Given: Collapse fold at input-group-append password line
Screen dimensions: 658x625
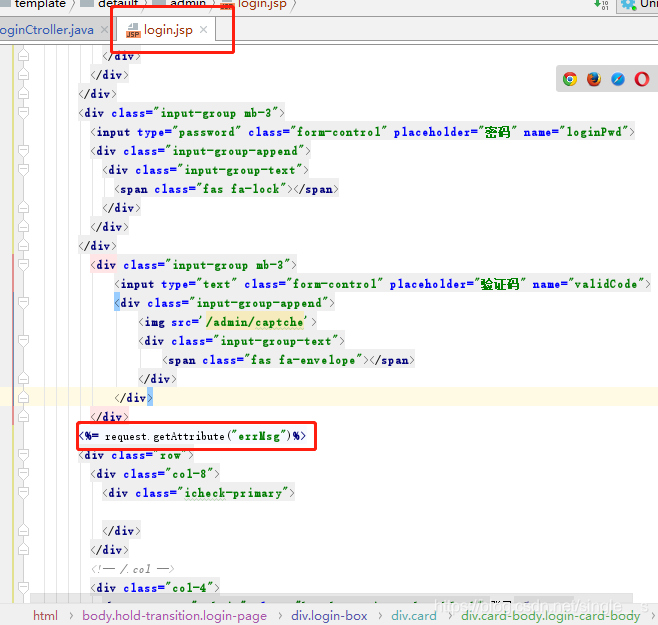Looking at the screenshot, I should coord(24,151).
